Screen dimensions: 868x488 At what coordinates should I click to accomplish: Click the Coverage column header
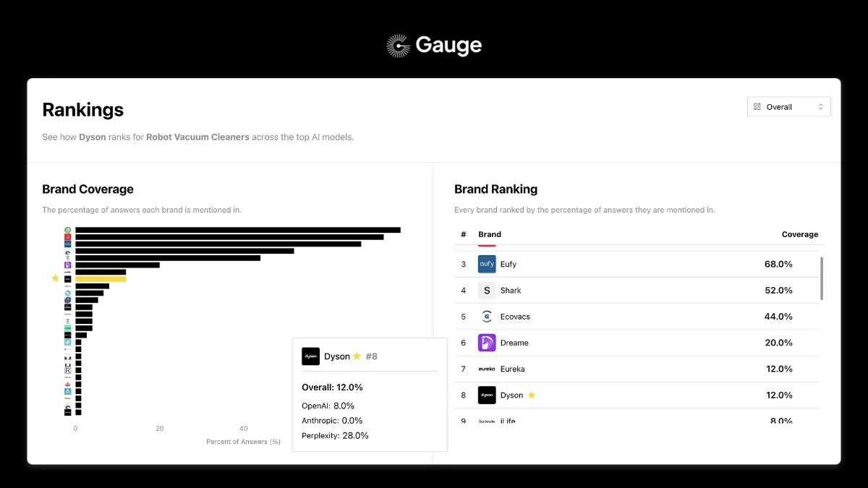800,234
